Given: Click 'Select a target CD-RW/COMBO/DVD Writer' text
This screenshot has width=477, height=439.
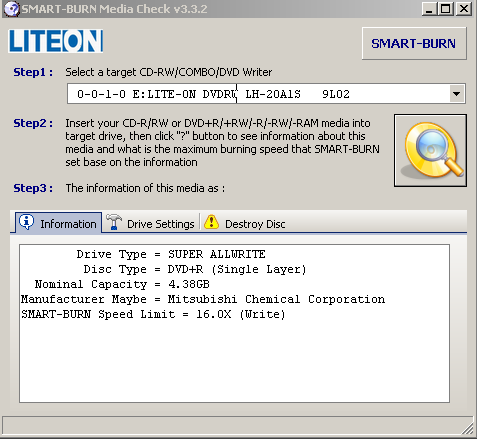Looking at the screenshot, I should (169, 72).
